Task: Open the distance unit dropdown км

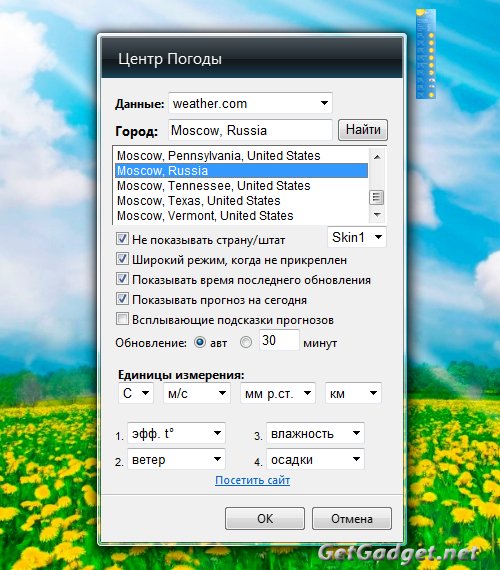Action: coord(353,393)
